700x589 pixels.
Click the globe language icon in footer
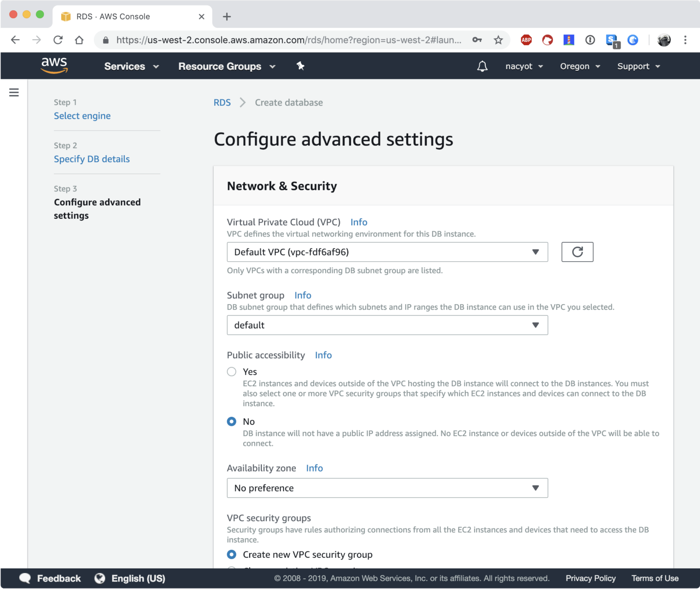99,578
